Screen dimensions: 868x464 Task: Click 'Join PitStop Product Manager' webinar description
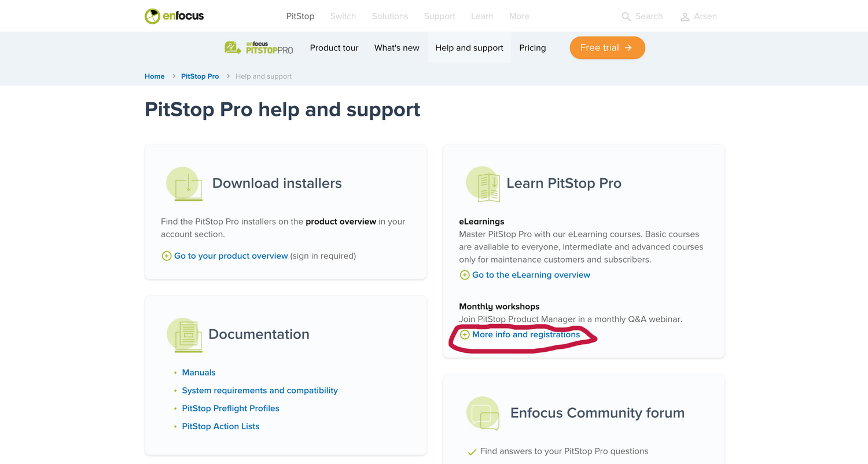tap(571, 319)
